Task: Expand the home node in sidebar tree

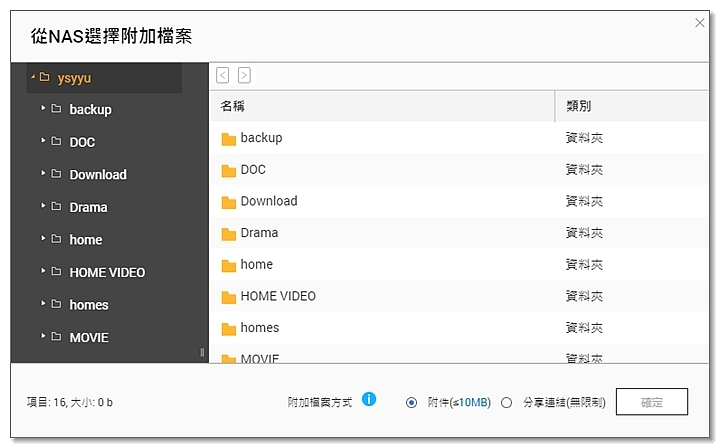Action: click(43, 238)
